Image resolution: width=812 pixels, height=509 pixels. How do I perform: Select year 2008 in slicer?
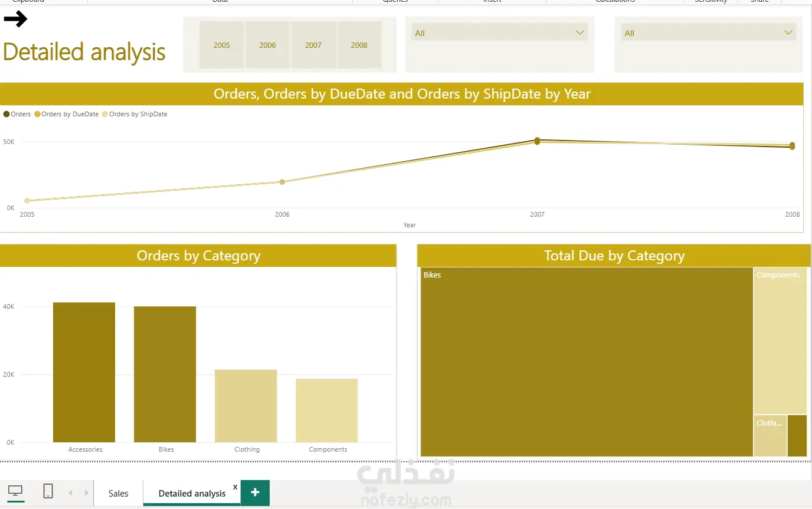pyautogui.click(x=359, y=45)
